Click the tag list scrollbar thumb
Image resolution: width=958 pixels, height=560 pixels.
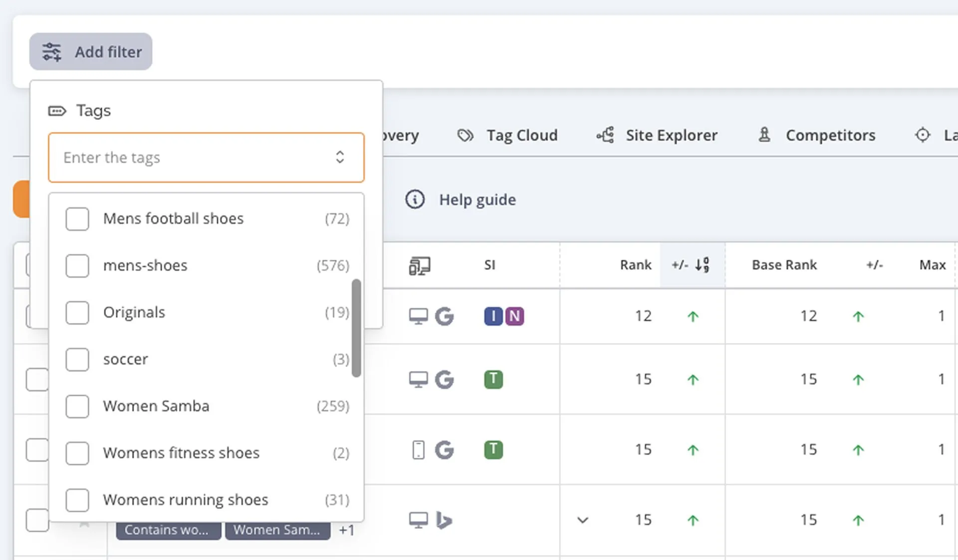(x=356, y=328)
